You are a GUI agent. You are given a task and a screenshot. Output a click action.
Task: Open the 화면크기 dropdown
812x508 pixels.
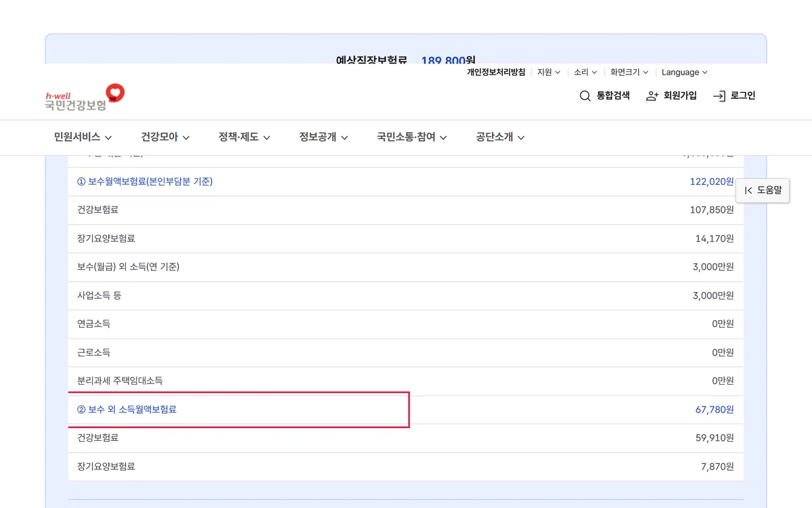(629, 72)
